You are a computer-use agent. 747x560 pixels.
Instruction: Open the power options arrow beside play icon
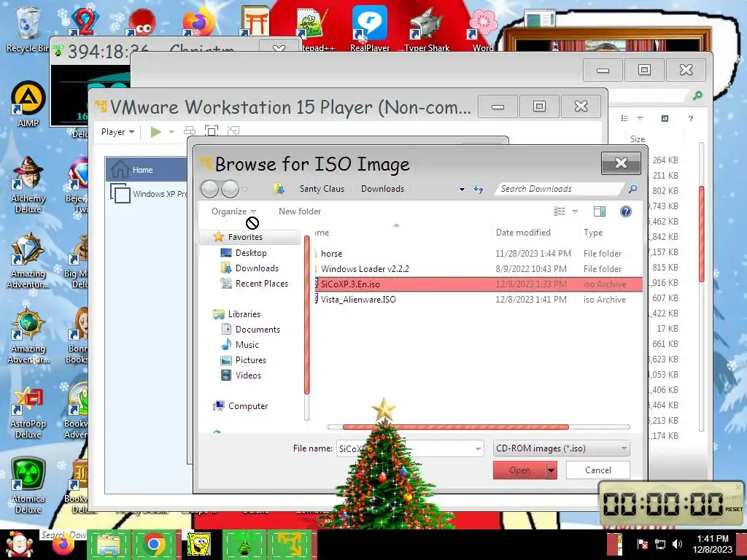(x=171, y=131)
